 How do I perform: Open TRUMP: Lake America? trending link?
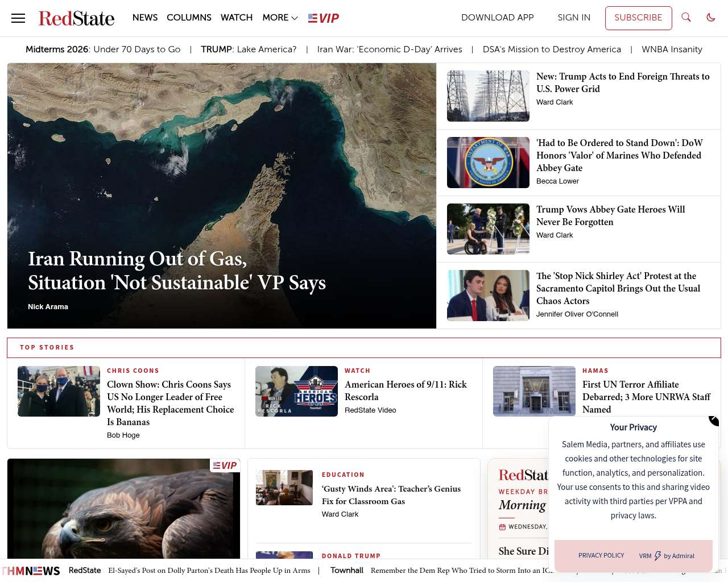point(249,49)
